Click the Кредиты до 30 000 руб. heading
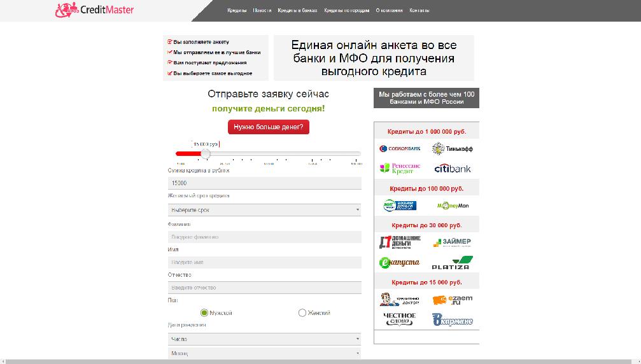 (x=426, y=225)
